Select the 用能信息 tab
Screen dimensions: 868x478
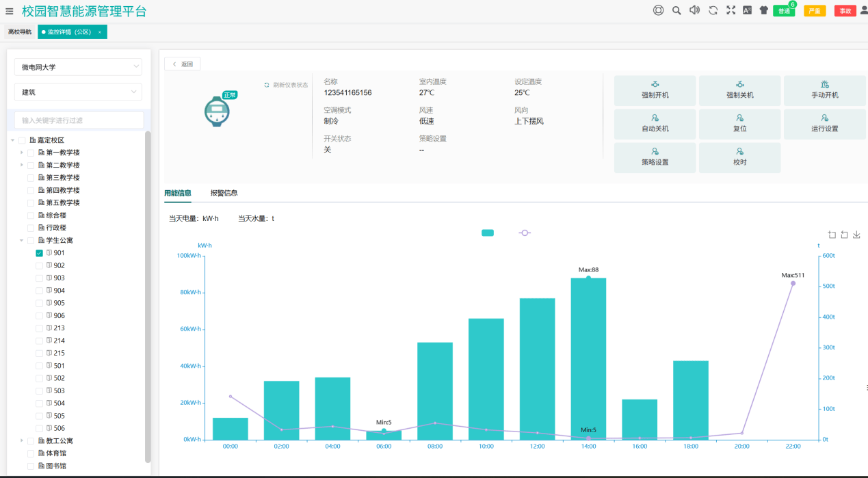[x=178, y=194]
